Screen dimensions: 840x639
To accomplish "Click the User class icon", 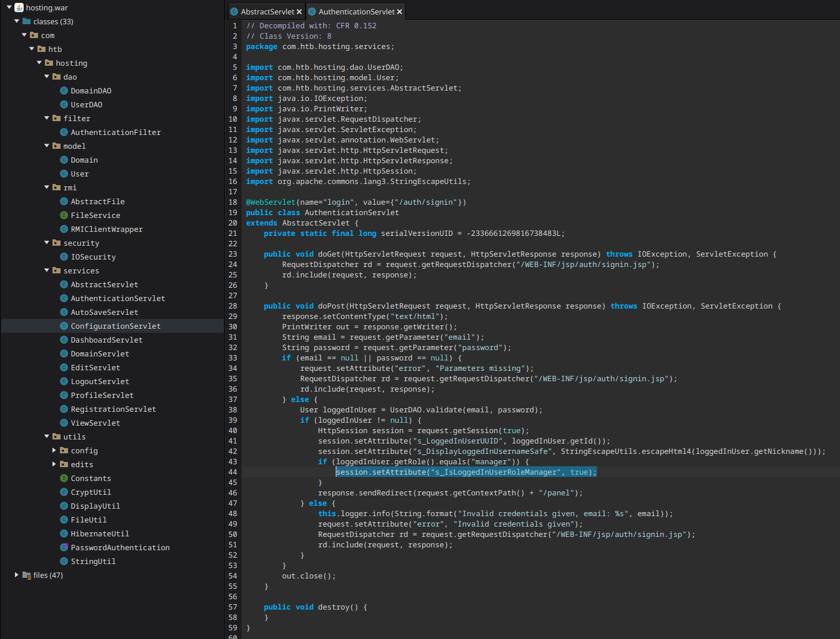I will (x=64, y=174).
